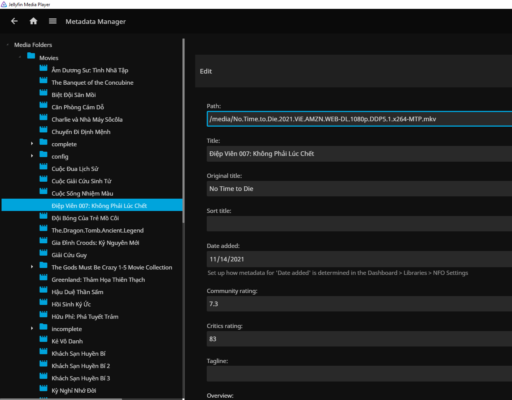Click the Title input field
The image size is (512, 400).
[x=359, y=154]
